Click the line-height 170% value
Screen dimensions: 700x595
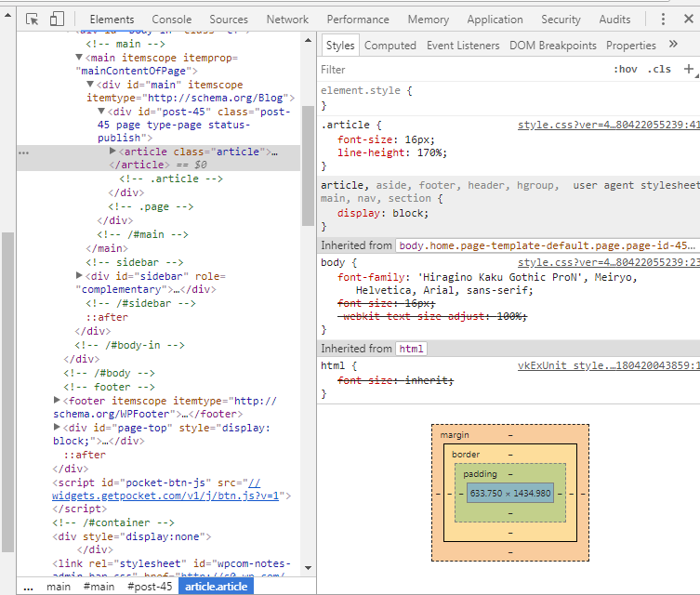[x=429, y=152]
